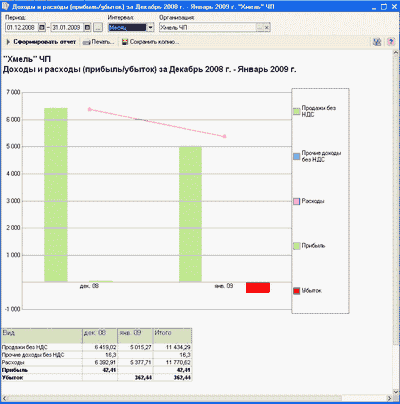
Task: Click the Печать printer icon
Action: (x=87, y=42)
